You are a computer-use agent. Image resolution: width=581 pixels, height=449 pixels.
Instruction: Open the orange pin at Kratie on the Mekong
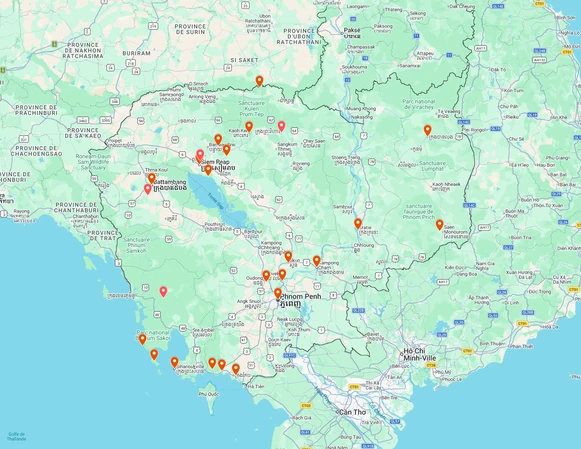coord(358,223)
